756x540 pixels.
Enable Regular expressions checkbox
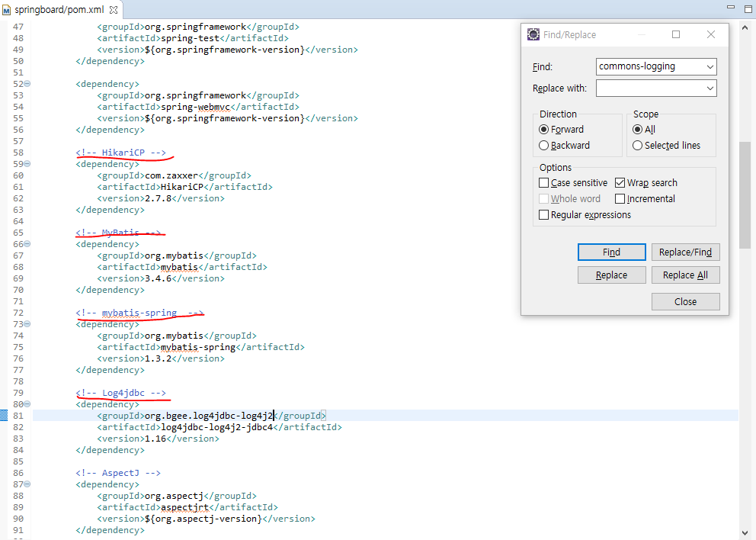[x=544, y=215]
